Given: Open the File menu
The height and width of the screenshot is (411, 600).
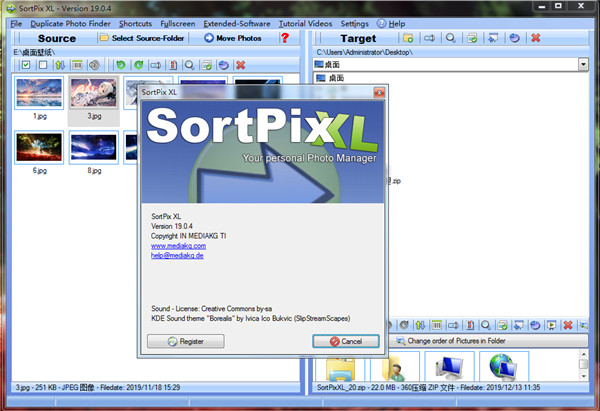Looking at the screenshot, I should [x=16, y=24].
